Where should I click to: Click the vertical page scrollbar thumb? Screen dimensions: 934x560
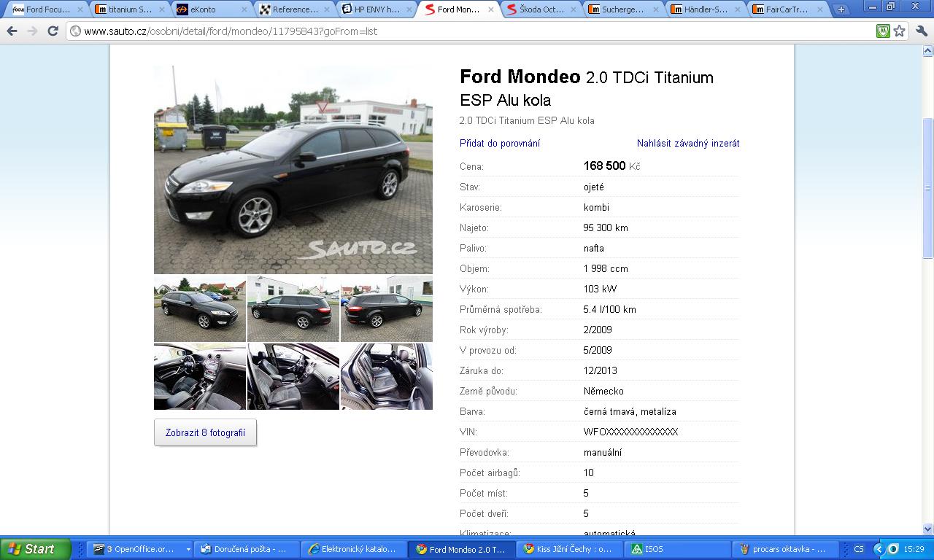(x=928, y=188)
